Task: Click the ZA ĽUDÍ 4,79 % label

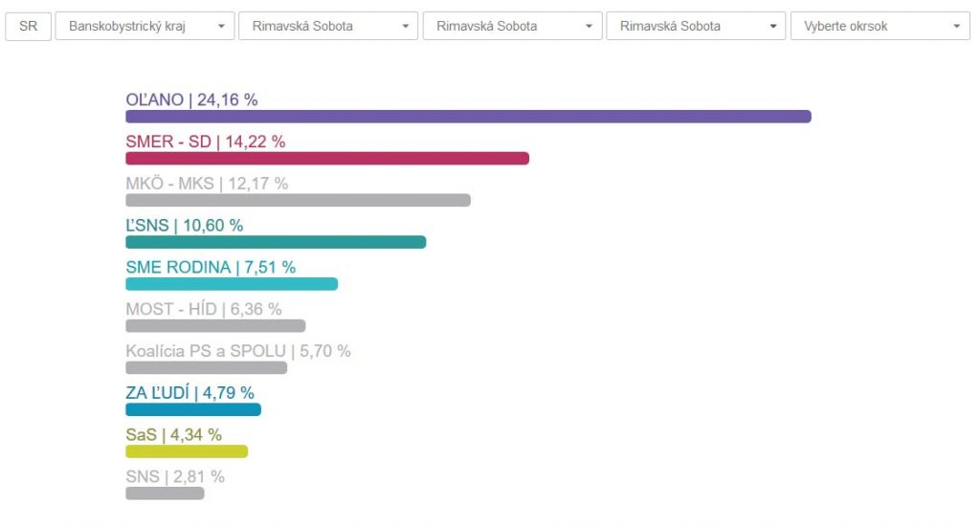Action: pyautogui.click(x=189, y=392)
